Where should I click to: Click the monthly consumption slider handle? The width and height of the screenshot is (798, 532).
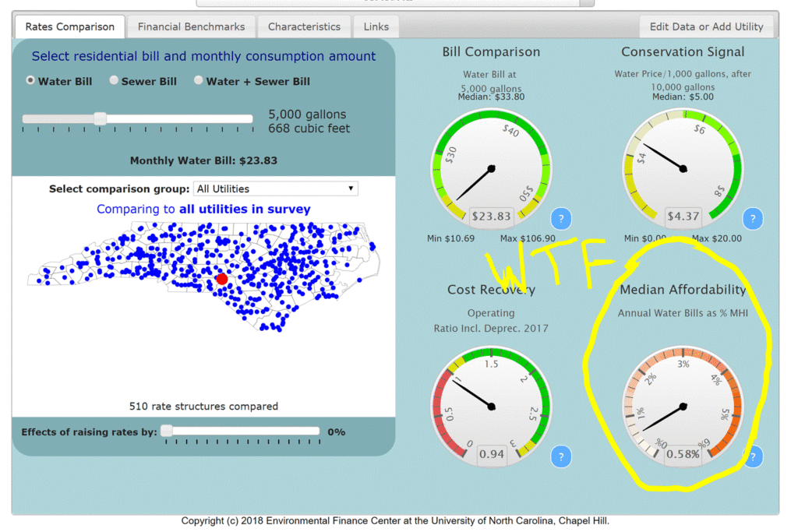tap(100, 118)
